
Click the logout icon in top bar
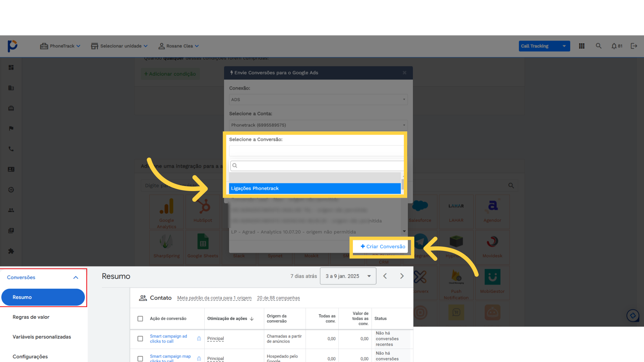point(634,46)
